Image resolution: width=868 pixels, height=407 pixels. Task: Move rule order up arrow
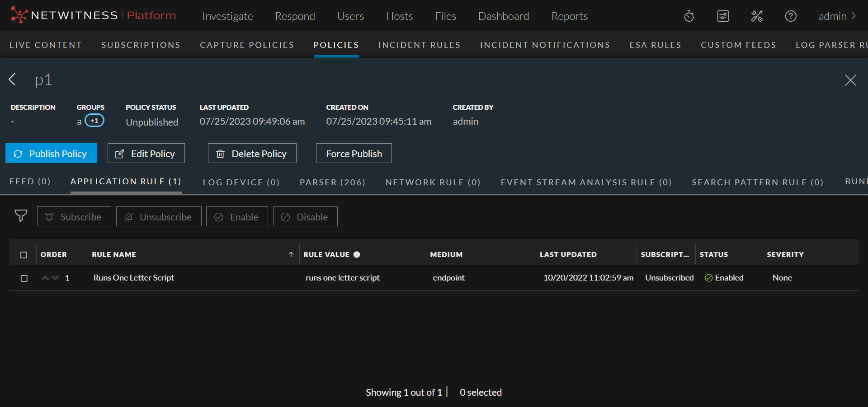click(45, 278)
